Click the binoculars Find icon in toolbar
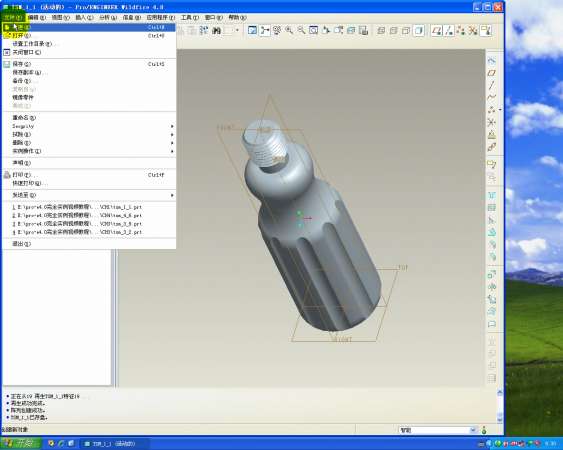This screenshot has width=563, height=450. (x=216, y=31)
